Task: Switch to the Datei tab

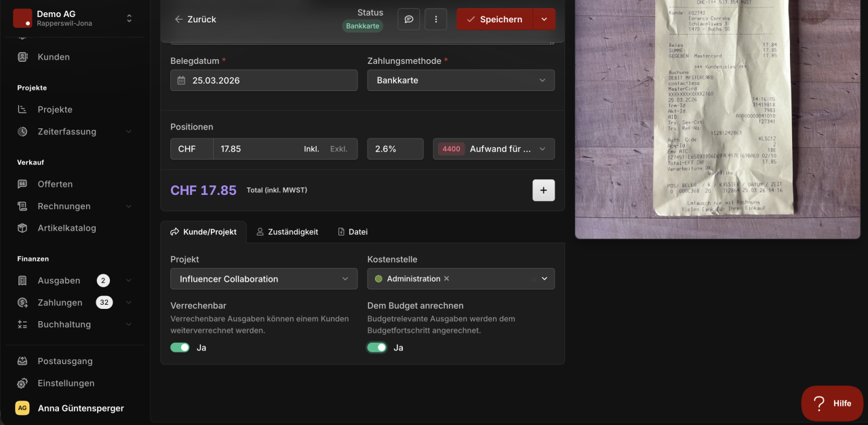Action: [353, 232]
